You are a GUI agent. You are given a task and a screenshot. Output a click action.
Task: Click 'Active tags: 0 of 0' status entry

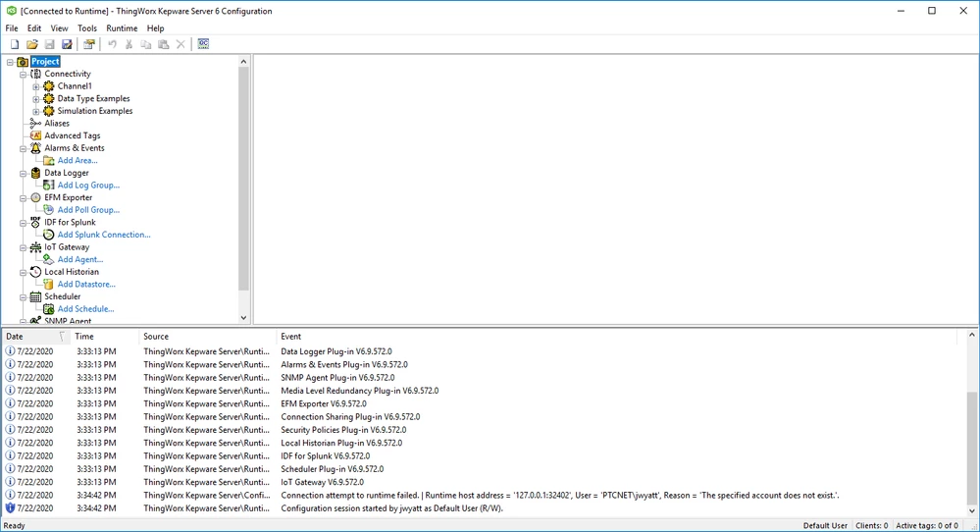(927, 526)
